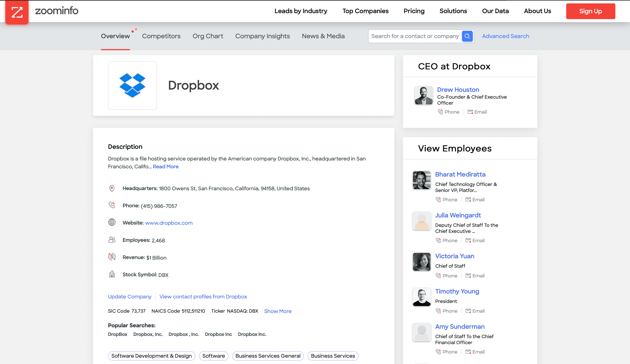Click the headquarters location pin icon
Screen dimensions: 630x364
tap(112, 188)
